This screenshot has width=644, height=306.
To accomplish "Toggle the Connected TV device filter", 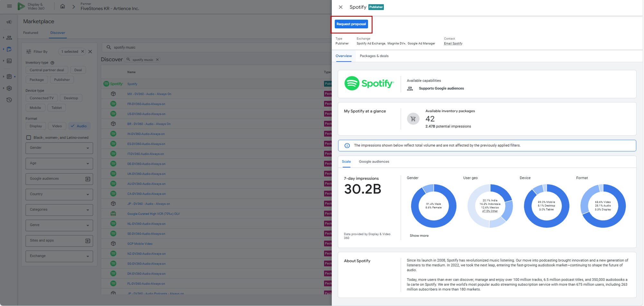I will pos(42,98).
